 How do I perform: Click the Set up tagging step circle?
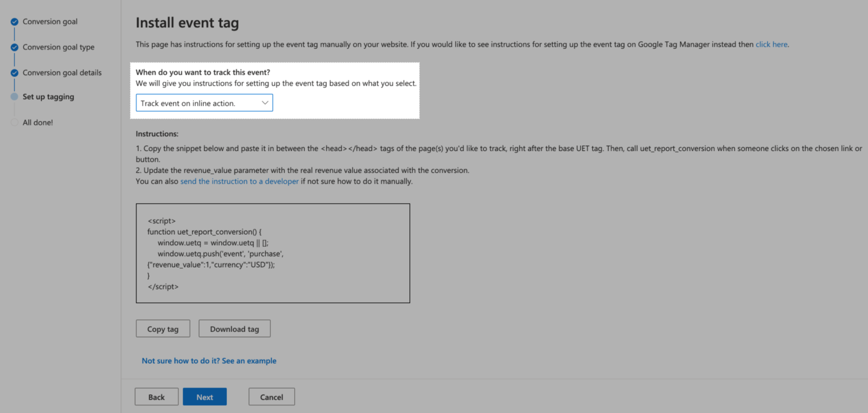[15, 96]
